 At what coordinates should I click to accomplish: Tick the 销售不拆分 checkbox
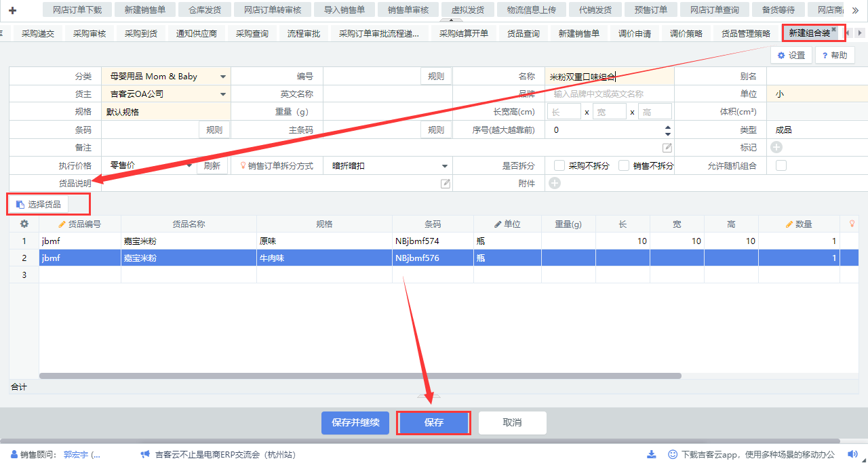624,165
